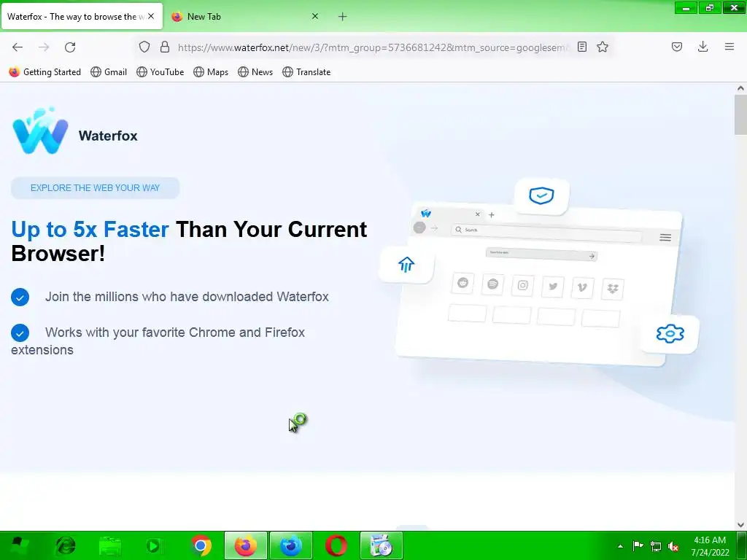Click the muted volume tray icon
The height and width of the screenshot is (560, 747).
point(673,546)
